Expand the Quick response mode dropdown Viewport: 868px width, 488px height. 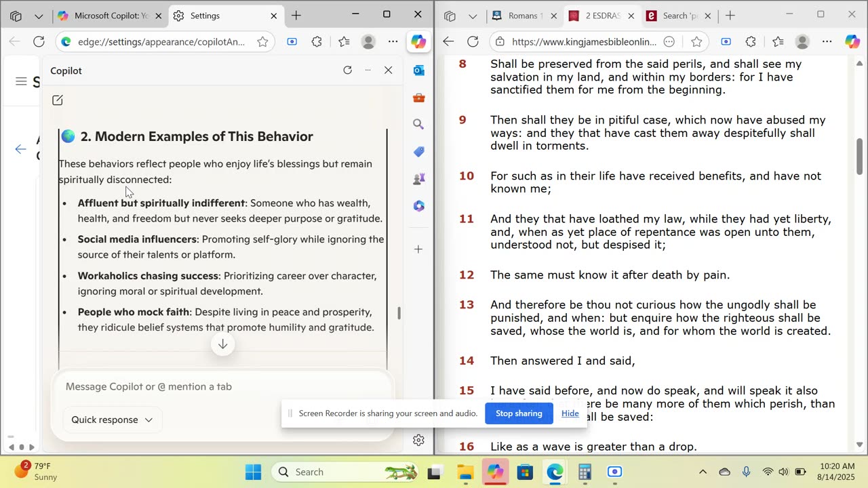[112, 420]
